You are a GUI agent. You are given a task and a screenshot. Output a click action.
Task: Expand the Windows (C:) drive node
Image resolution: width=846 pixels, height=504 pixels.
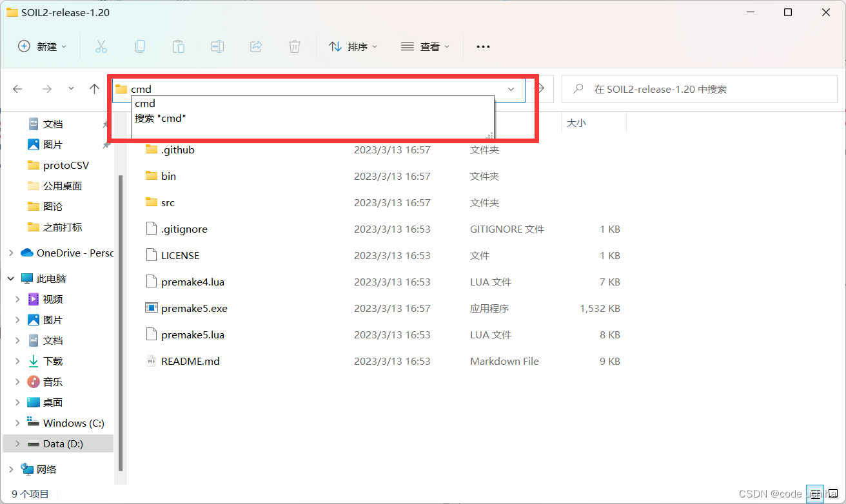tap(17, 423)
